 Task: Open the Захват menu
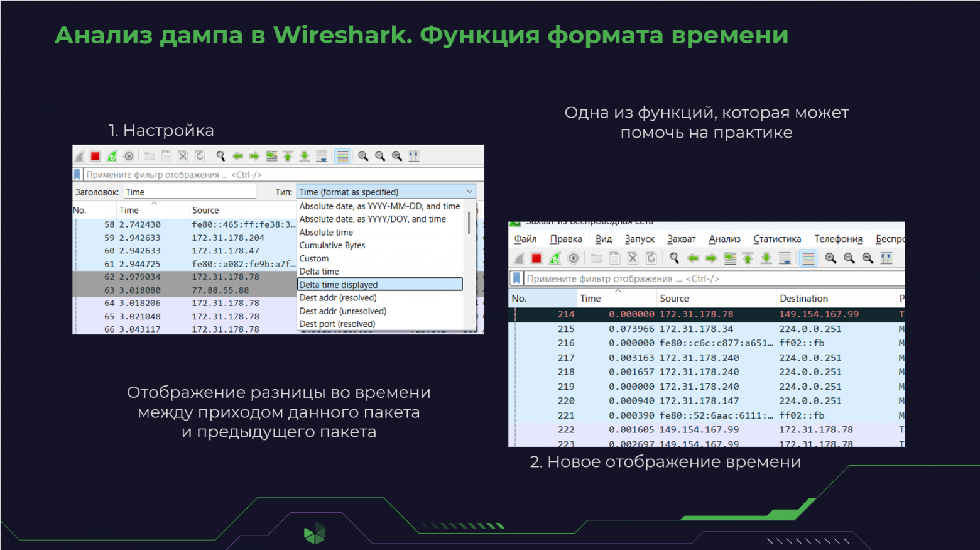click(x=682, y=239)
